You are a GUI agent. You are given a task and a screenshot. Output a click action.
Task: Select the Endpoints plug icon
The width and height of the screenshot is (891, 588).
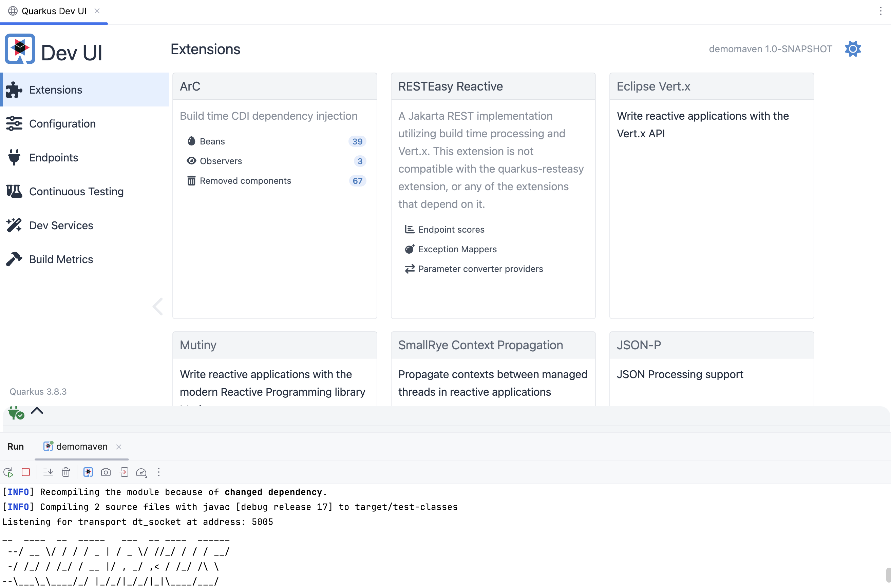point(14,157)
